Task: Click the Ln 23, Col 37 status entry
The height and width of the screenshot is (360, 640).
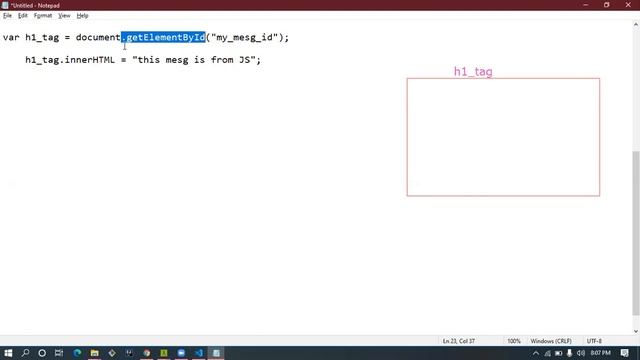Action: (x=459, y=341)
